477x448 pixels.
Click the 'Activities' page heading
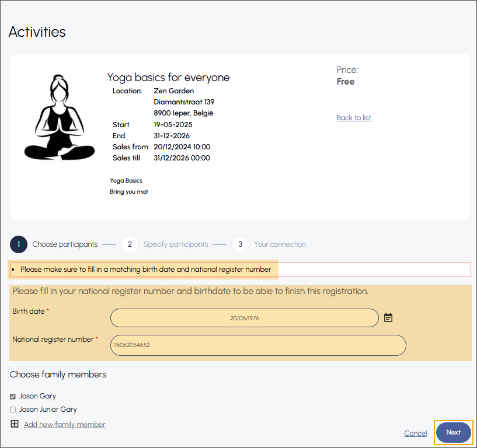[x=37, y=32]
